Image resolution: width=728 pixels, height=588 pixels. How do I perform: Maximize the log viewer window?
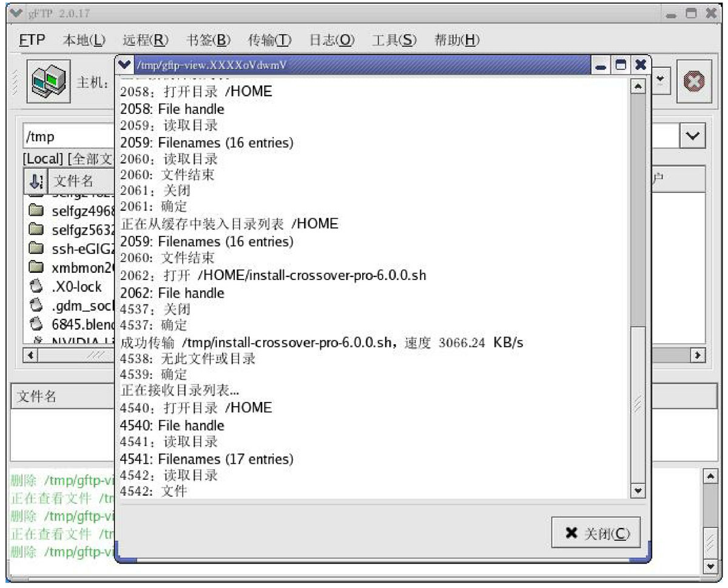click(621, 64)
